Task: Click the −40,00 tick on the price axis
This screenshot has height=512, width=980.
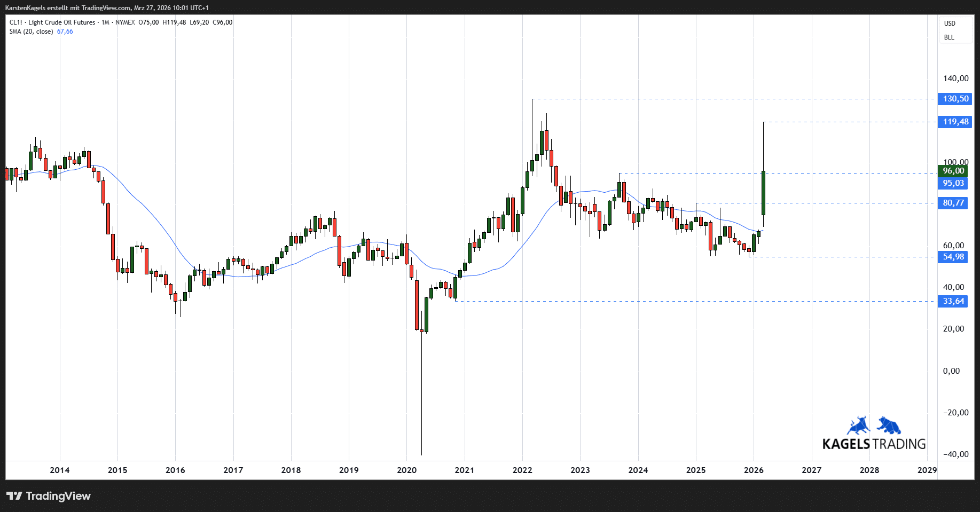Action: 955,454
